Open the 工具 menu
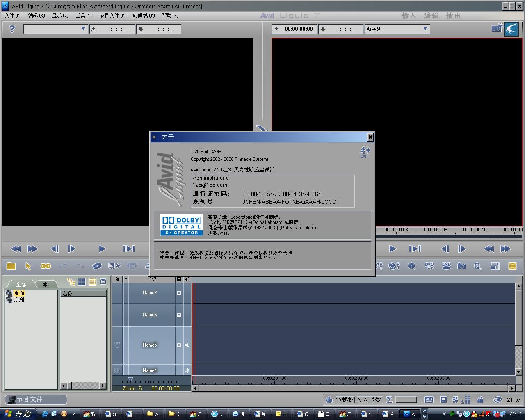525x420 pixels. (x=84, y=16)
